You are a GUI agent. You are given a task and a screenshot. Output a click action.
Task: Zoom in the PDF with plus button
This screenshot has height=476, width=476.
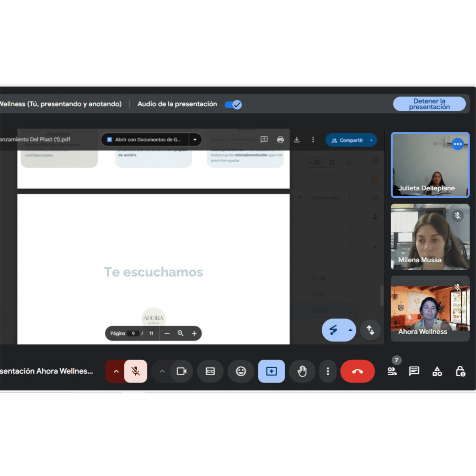[x=194, y=333]
